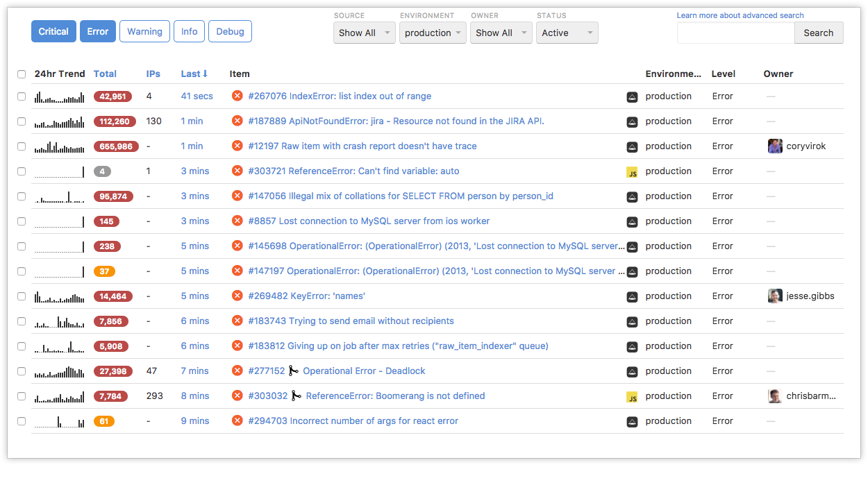
Task: Click the platform icon on #8857 row
Action: tap(632, 222)
